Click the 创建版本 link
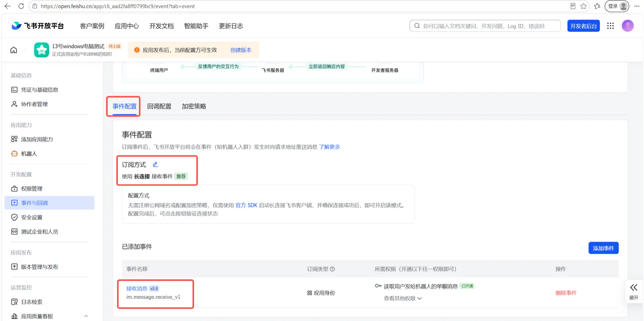Viewport: 644px width, 321px height. click(241, 50)
